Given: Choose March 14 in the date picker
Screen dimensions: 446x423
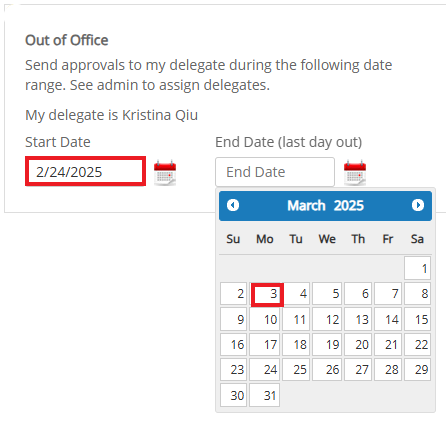Looking at the screenshot, I should [x=388, y=319].
